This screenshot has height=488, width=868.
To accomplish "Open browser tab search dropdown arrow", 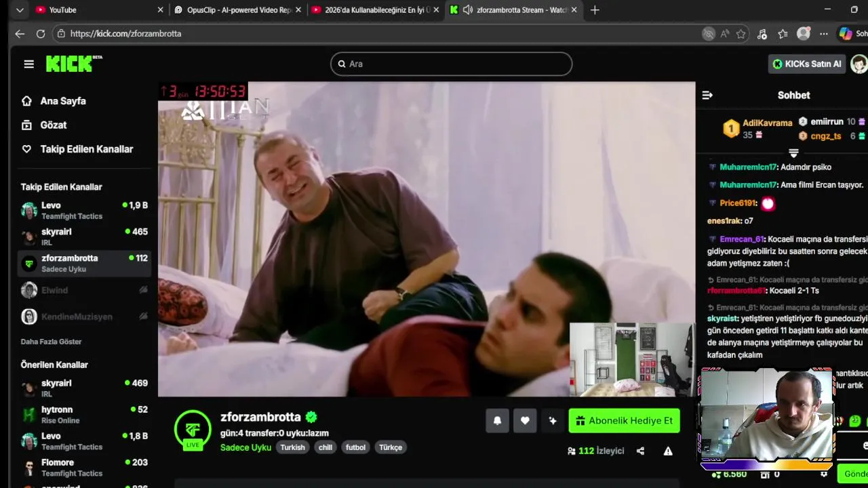I will point(20,10).
